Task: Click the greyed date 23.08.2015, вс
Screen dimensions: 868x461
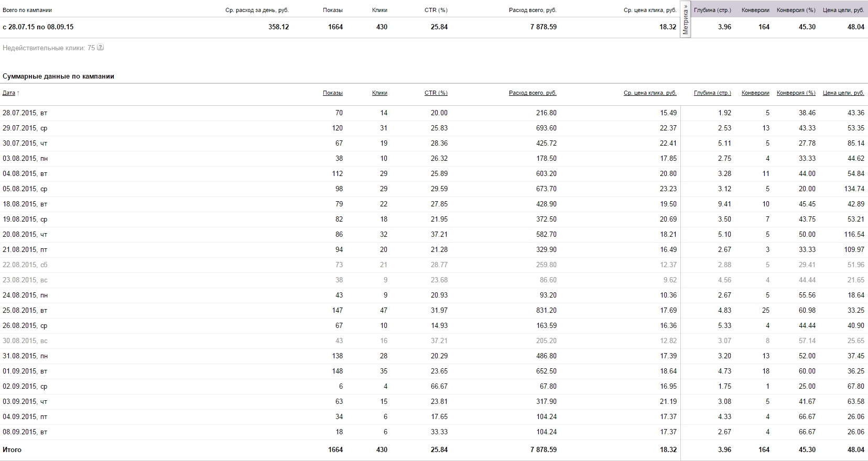Action: tap(25, 280)
